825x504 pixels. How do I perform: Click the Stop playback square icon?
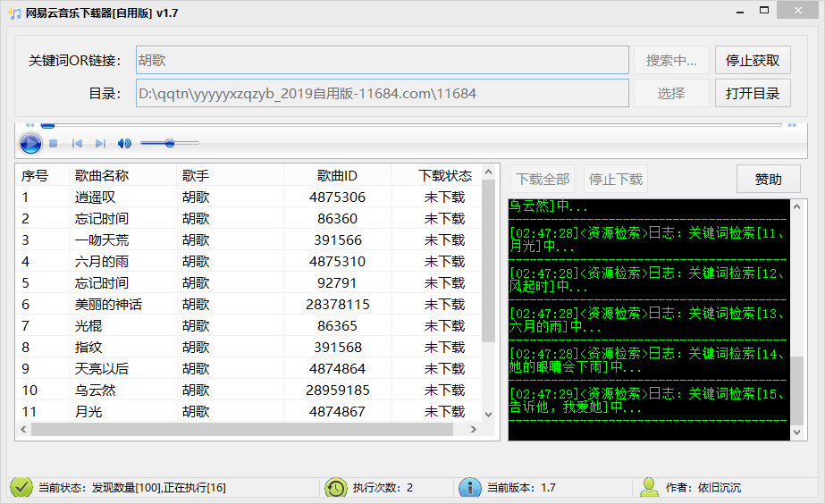point(53,143)
